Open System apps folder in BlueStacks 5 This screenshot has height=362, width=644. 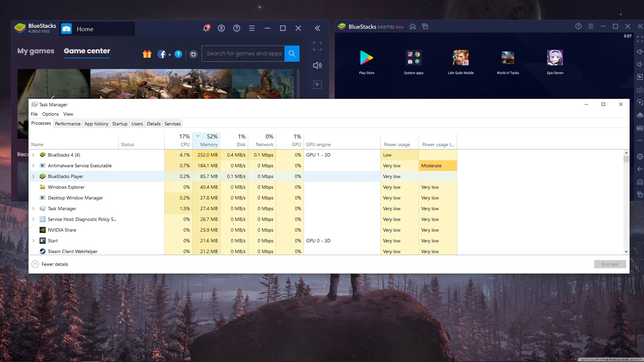coord(414,62)
